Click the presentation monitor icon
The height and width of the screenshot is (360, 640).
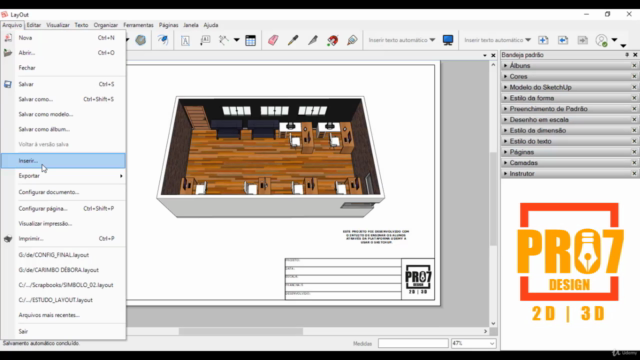(x=448, y=40)
